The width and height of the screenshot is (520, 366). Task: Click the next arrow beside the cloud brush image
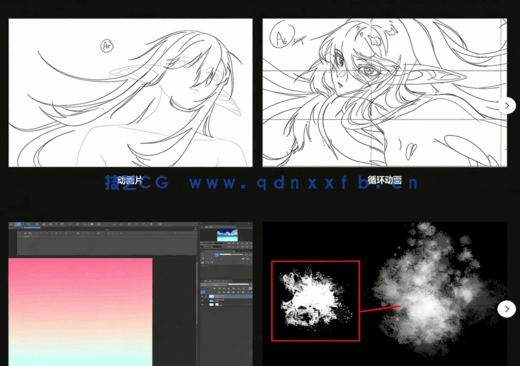(507, 309)
